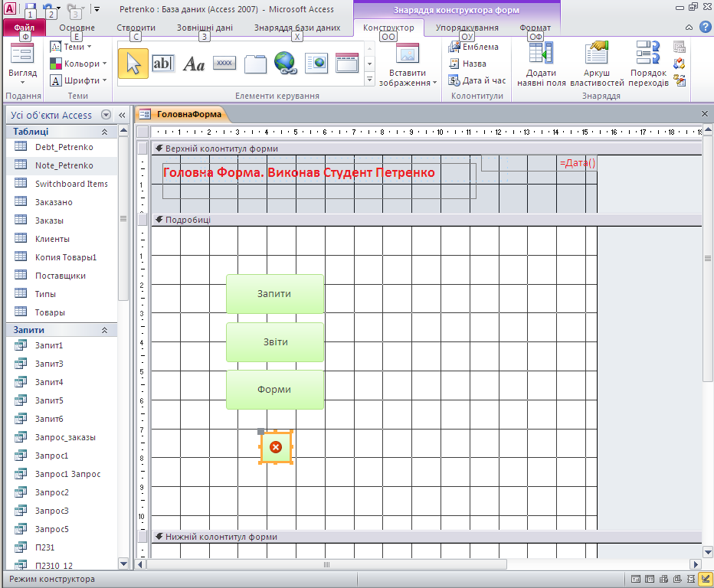This screenshot has height=588, width=714.
Task: Switch to the Формат tab
Action: coord(535,28)
